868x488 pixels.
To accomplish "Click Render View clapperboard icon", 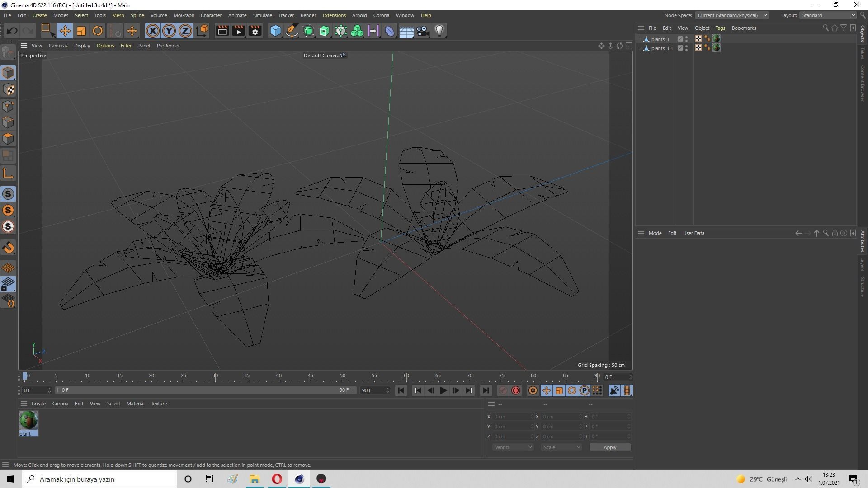I will coord(222,31).
